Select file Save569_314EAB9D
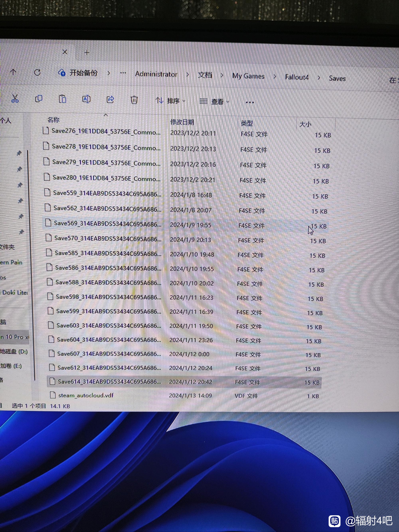The width and height of the screenshot is (399, 532). point(108,223)
